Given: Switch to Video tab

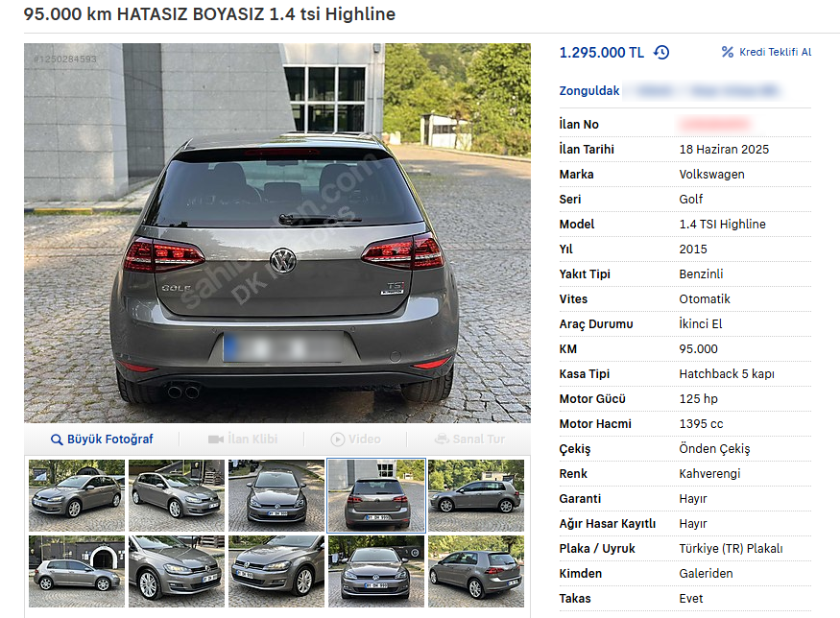Looking at the screenshot, I should pos(356,440).
